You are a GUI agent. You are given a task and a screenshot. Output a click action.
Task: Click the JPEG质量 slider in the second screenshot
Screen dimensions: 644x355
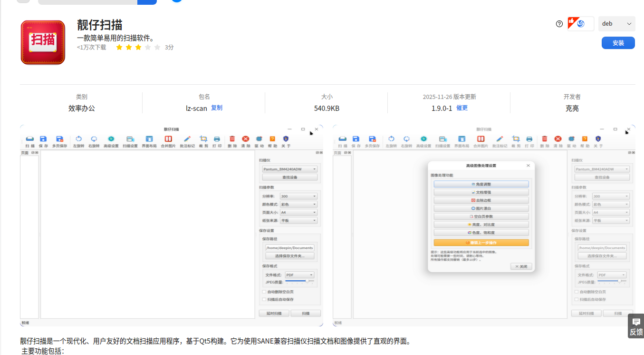click(612, 281)
